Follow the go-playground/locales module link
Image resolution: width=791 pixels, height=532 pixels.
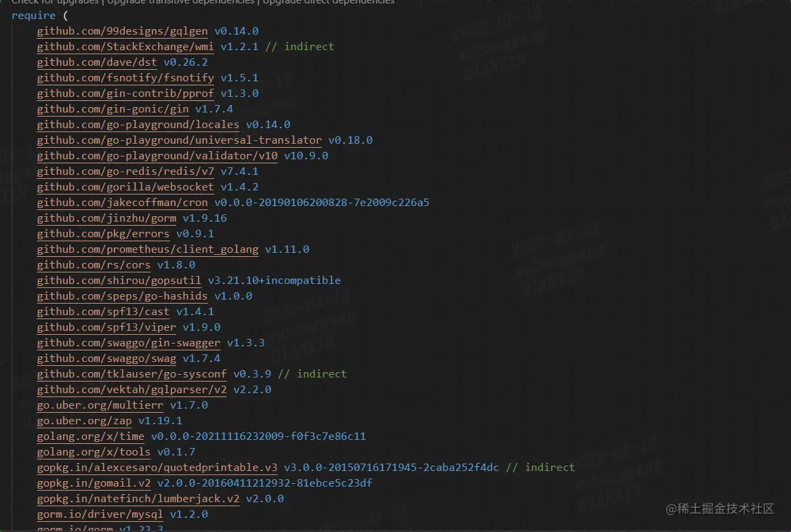(138, 125)
